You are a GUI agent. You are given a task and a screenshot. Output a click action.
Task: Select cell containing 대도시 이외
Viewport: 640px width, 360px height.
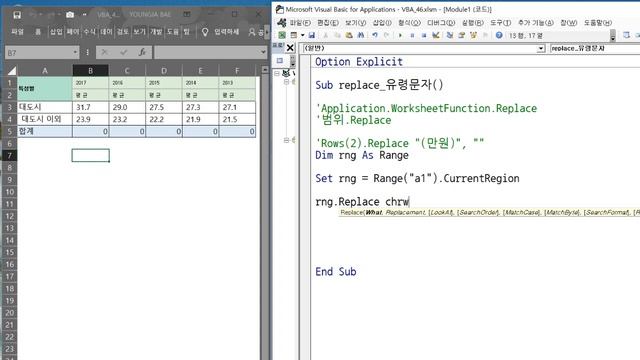pyautogui.click(x=44, y=119)
